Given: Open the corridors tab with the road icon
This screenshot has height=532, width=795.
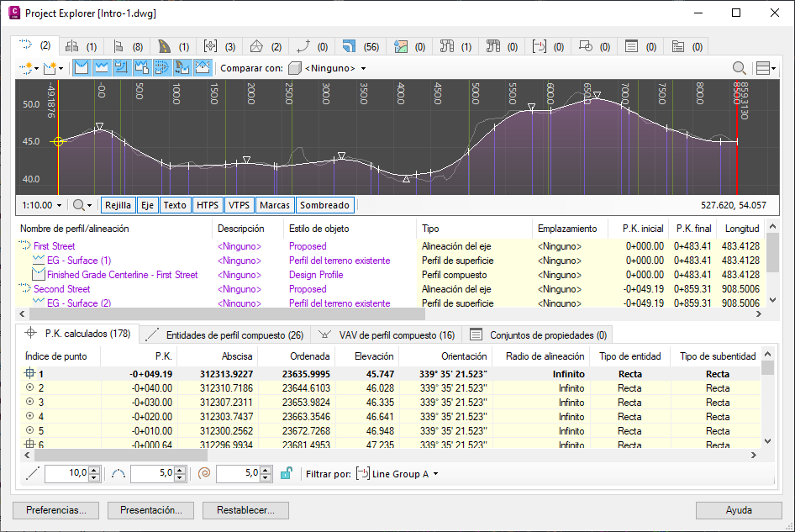Looking at the screenshot, I should pos(171,45).
